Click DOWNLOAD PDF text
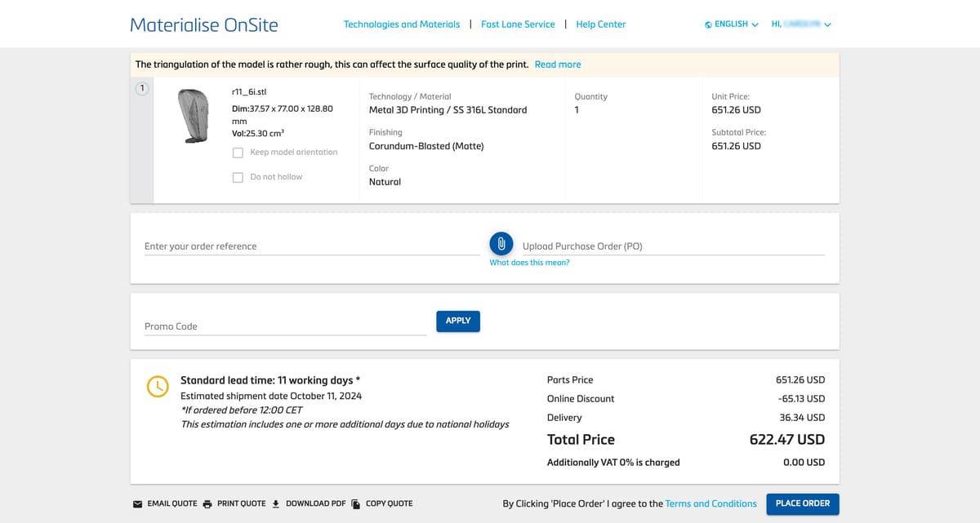 click(316, 503)
